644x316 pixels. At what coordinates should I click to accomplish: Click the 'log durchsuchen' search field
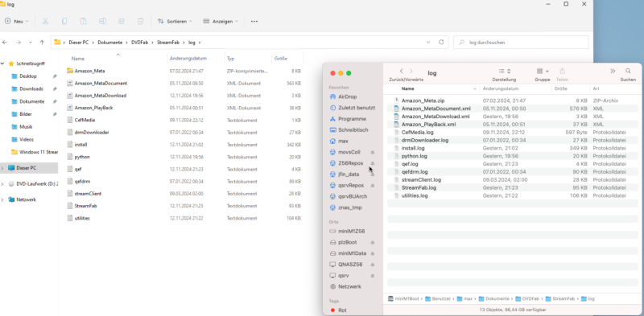521,43
